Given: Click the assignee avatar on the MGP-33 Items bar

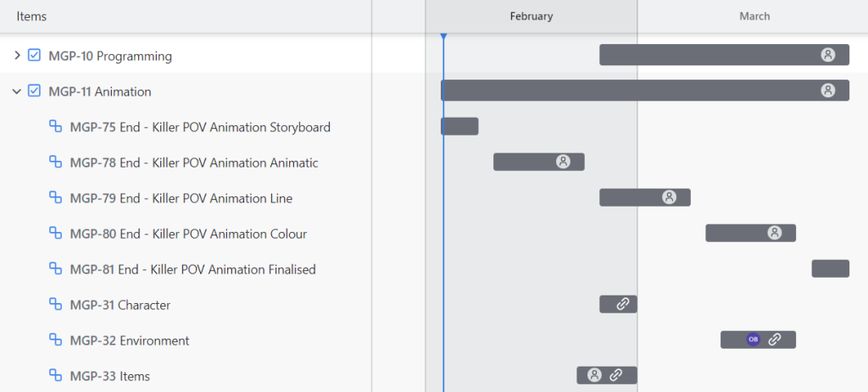Looking at the screenshot, I should pos(595,375).
